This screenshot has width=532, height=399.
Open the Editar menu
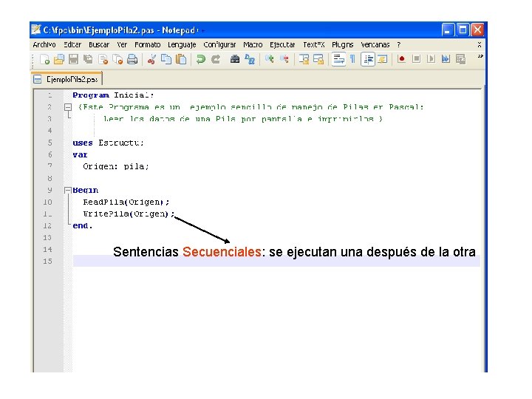pos(72,45)
